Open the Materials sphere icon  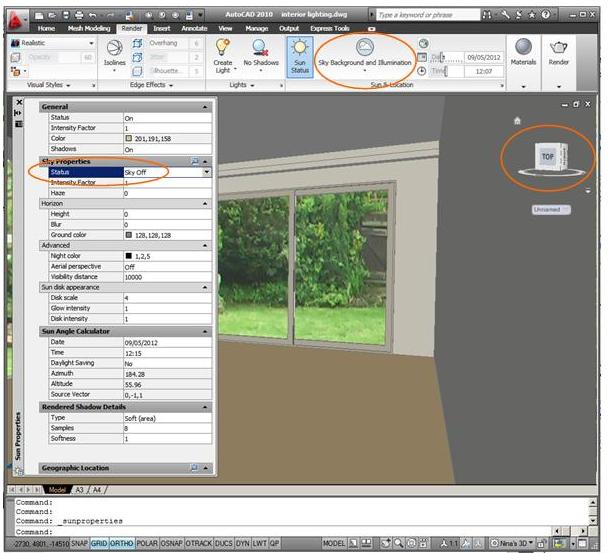(523, 47)
